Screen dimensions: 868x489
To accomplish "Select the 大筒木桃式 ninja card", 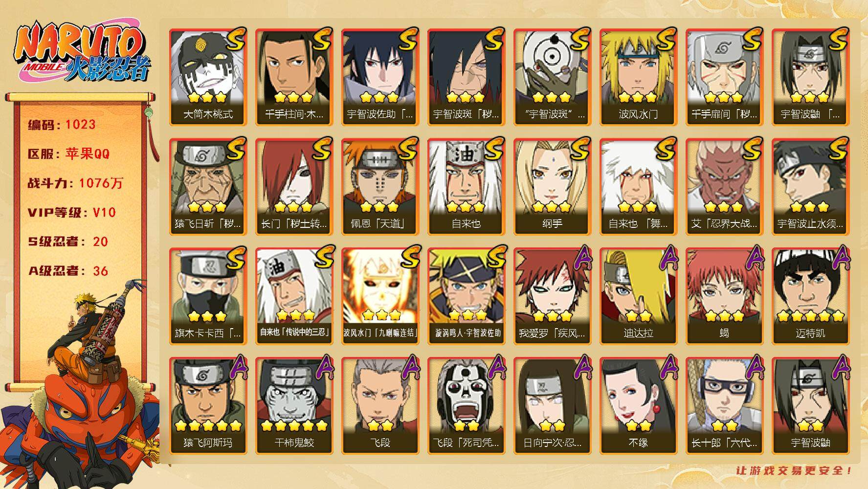I will [208, 77].
